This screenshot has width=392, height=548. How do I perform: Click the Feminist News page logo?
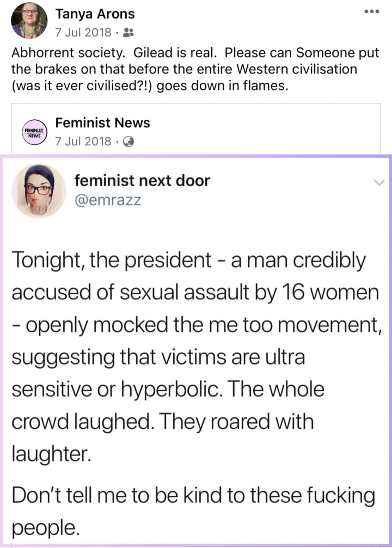(x=34, y=132)
